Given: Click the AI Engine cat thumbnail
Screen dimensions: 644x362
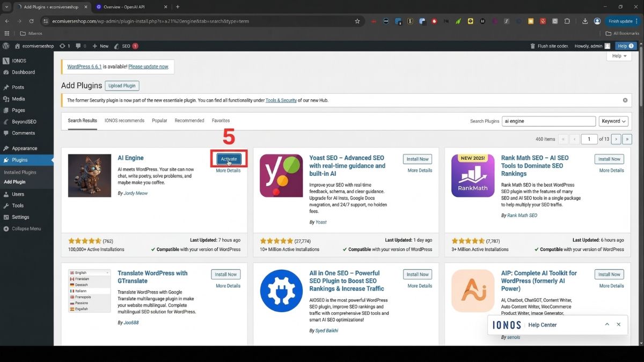Looking at the screenshot, I should click(x=90, y=176).
